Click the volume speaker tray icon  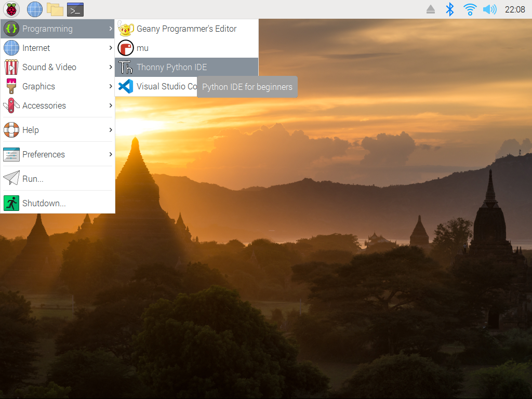(489, 9)
